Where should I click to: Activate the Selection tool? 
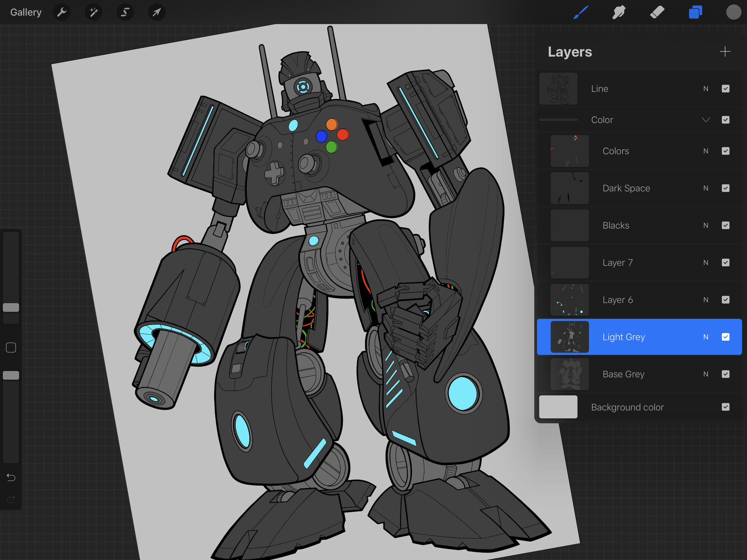[x=125, y=13]
